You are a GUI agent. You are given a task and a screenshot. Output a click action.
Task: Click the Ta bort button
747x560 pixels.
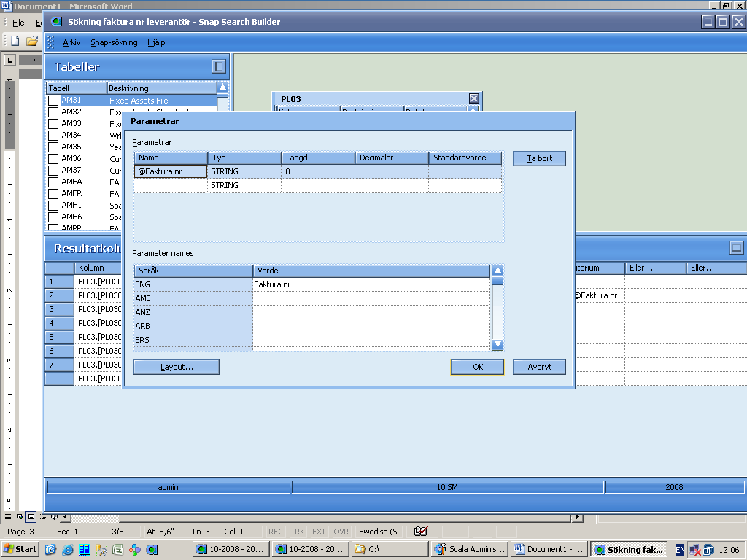coord(539,158)
